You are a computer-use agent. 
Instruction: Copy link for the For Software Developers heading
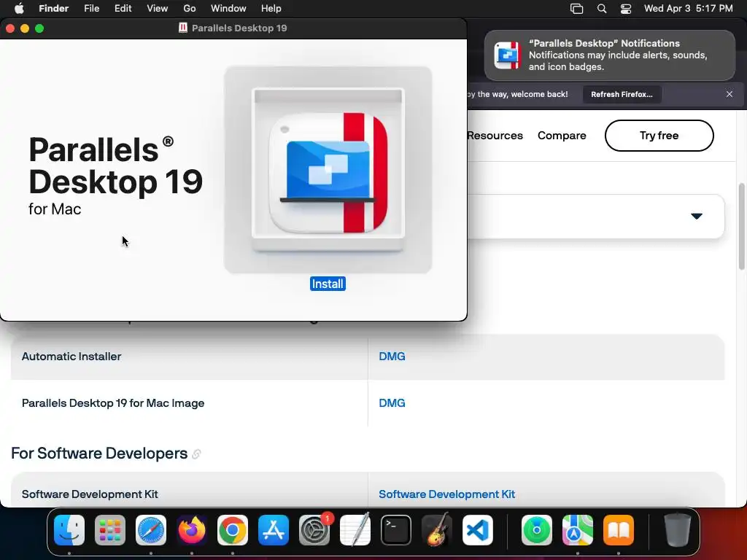tap(196, 454)
